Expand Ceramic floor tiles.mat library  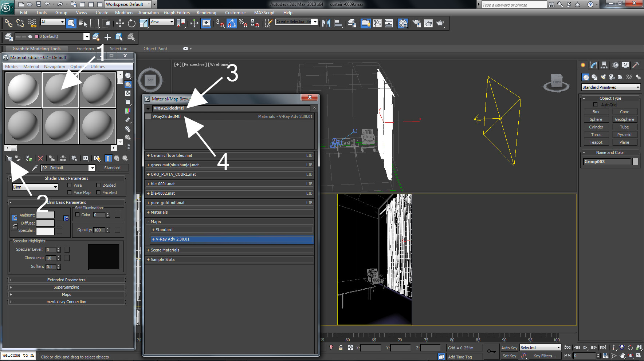pyautogui.click(x=229, y=155)
